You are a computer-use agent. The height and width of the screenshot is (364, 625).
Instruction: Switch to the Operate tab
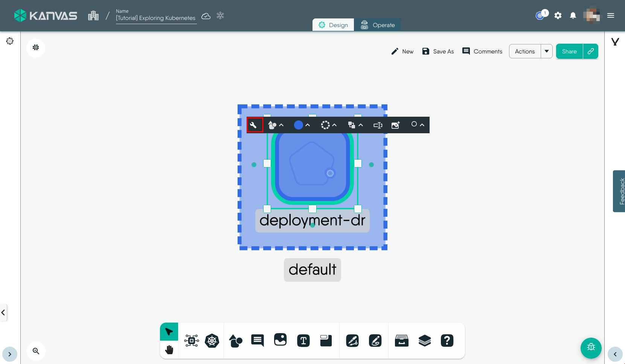(378, 25)
